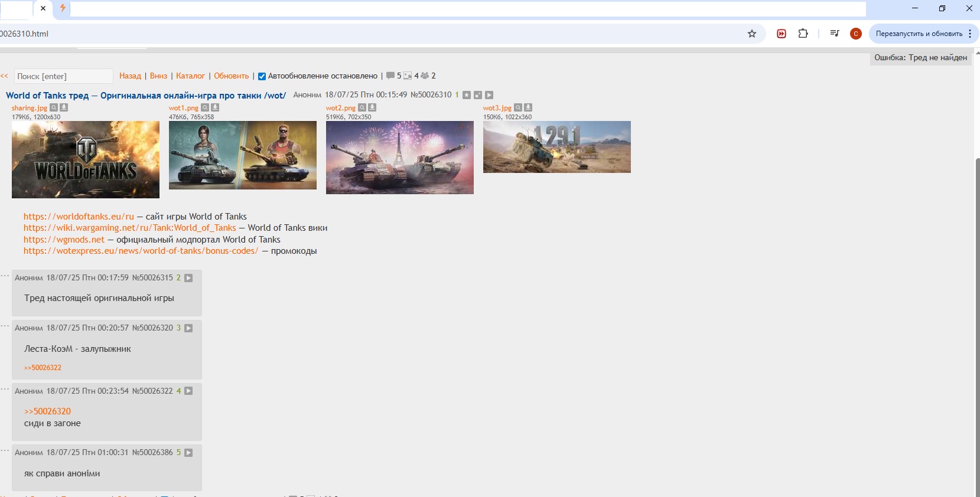Click post text 'Тред настоящей оригинальной игры'

click(x=99, y=298)
